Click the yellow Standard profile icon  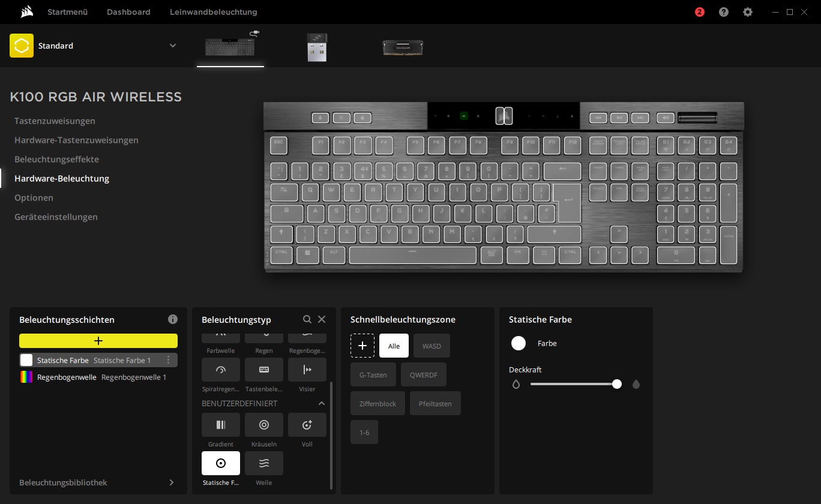point(22,46)
